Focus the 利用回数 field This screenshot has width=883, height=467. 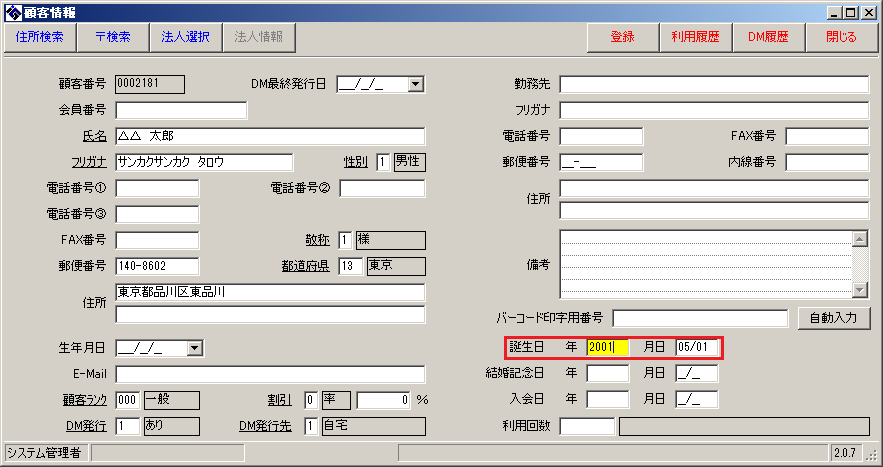coord(587,426)
